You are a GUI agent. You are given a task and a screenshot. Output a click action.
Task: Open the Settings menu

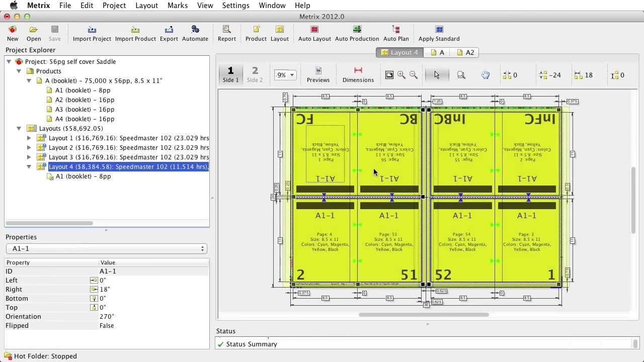point(235,6)
